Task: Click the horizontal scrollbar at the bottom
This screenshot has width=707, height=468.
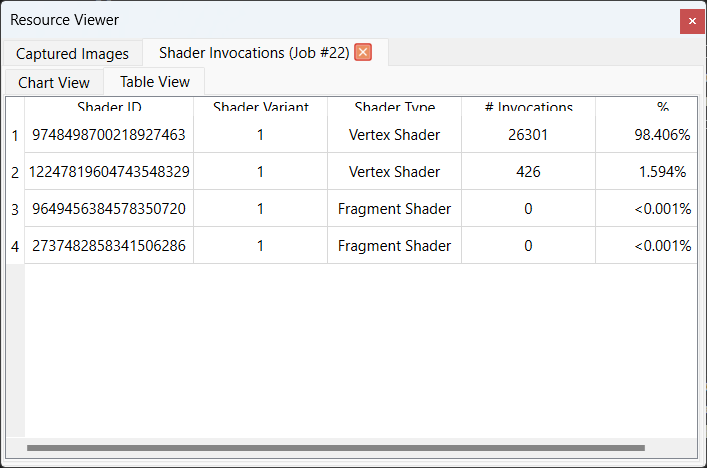Action: [x=336, y=448]
